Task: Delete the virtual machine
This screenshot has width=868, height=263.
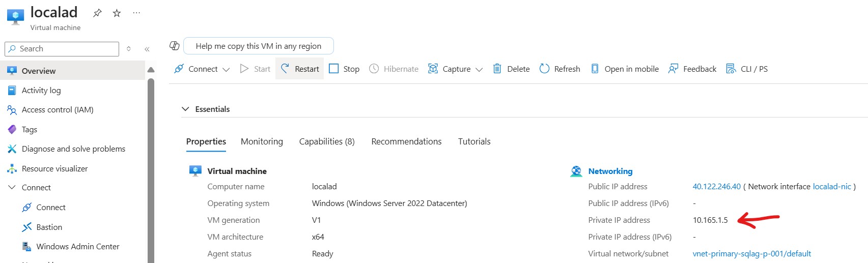Action: click(511, 69)
